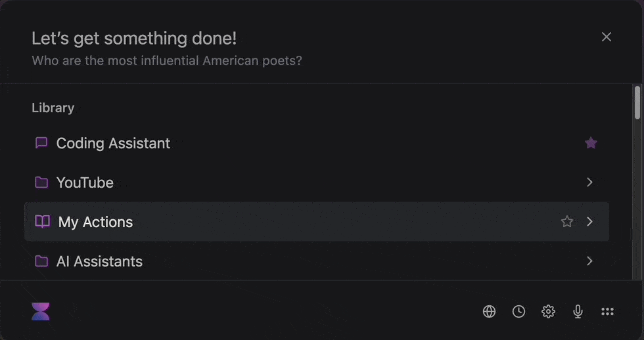This screenshot has width=644, height=340.
Task: Select the Coding Assistant entry
Action: [316, 143]
